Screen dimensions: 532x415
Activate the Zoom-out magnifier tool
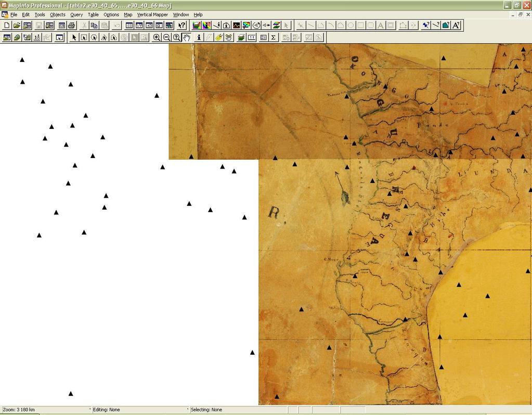pos(166,37)
